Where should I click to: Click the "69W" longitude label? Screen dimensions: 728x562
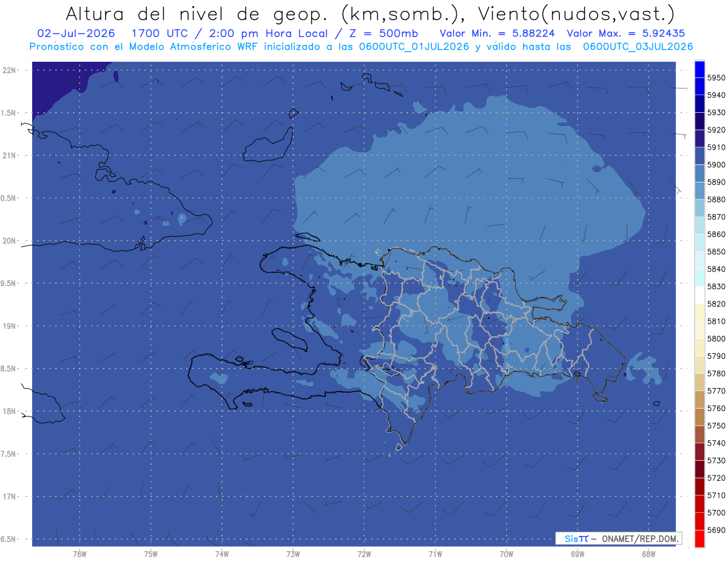click(x=577, y=554)
